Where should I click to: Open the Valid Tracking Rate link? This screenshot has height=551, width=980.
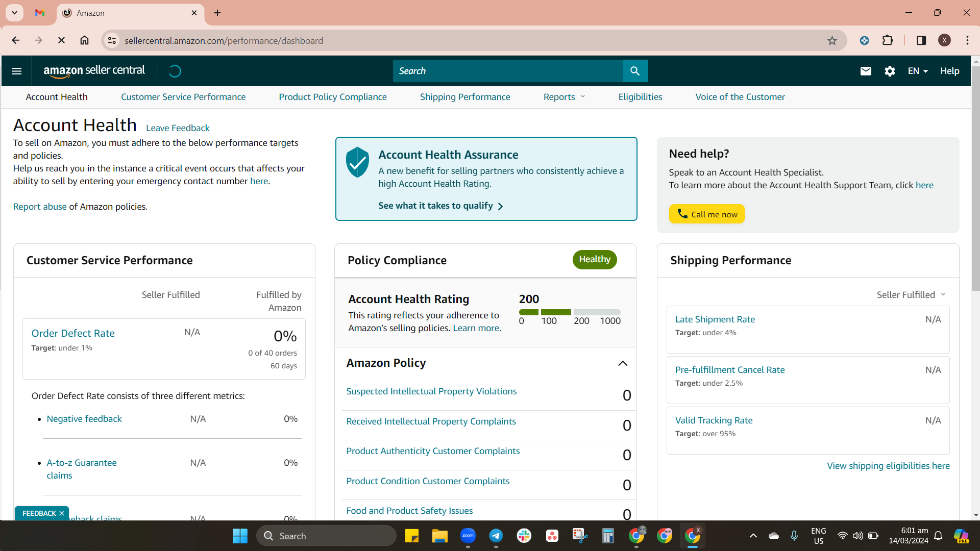pos(714,420)
